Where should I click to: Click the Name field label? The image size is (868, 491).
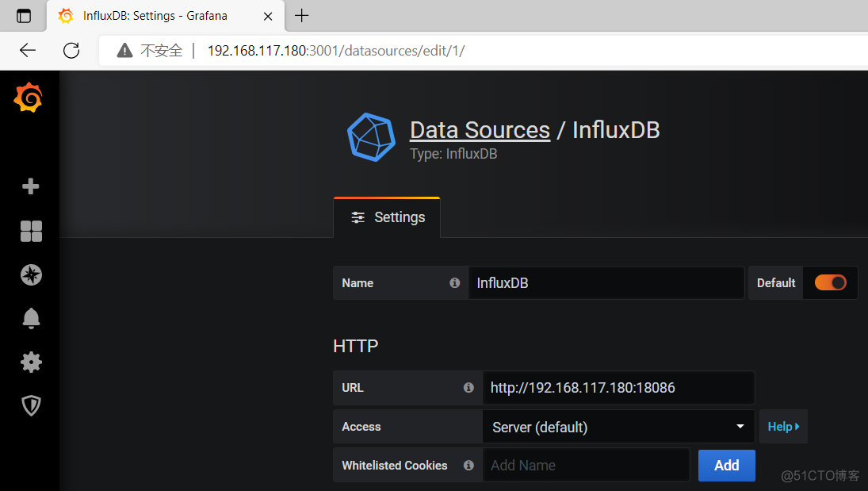[x=358, y=283]
